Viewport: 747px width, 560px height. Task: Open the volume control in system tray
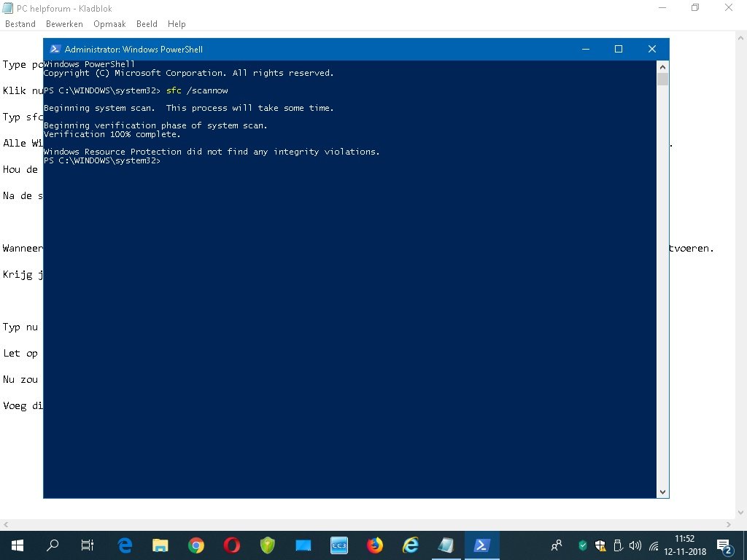[635, 545]
